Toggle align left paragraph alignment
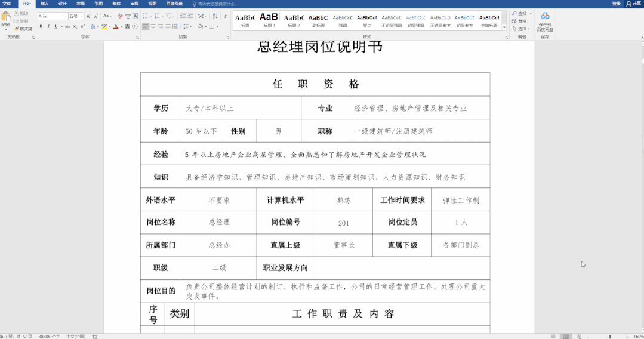The image size is (644, 339). (x=146, y=26)
